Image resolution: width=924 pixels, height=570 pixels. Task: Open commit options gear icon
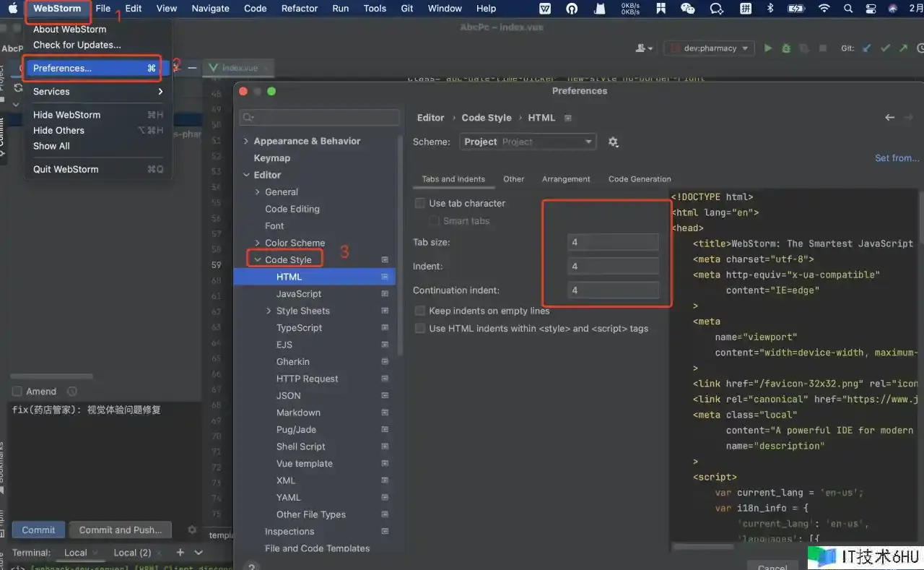click(x=192, y=530)
